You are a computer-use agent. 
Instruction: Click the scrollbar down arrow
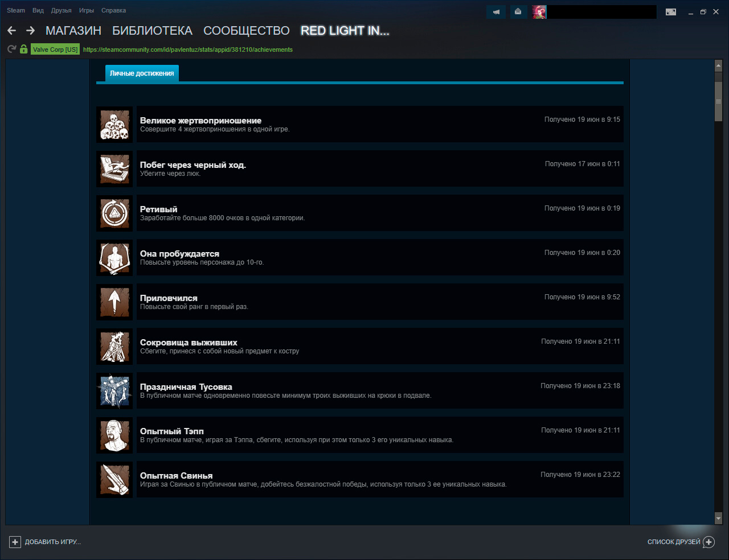718,518
